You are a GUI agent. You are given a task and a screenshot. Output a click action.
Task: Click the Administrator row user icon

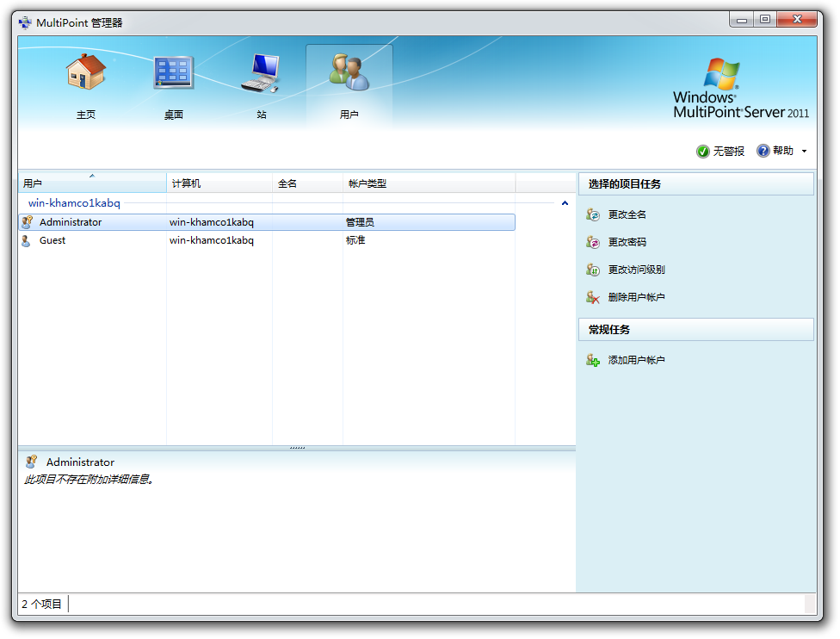28,222
